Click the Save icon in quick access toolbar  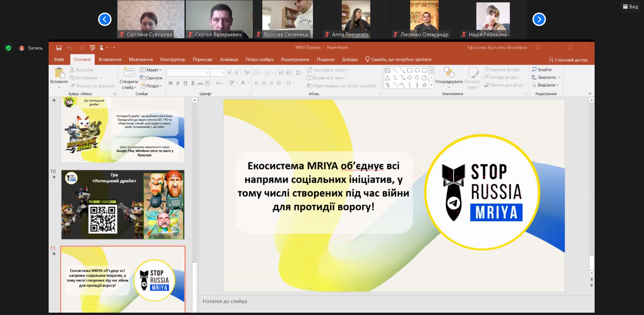[59, 48]
